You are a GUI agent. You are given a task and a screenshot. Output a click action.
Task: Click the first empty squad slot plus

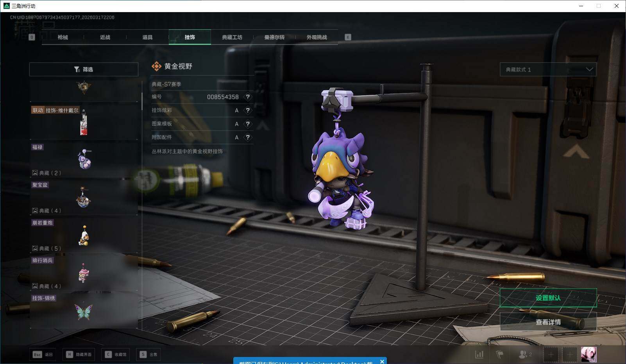[x=551, y=355]
